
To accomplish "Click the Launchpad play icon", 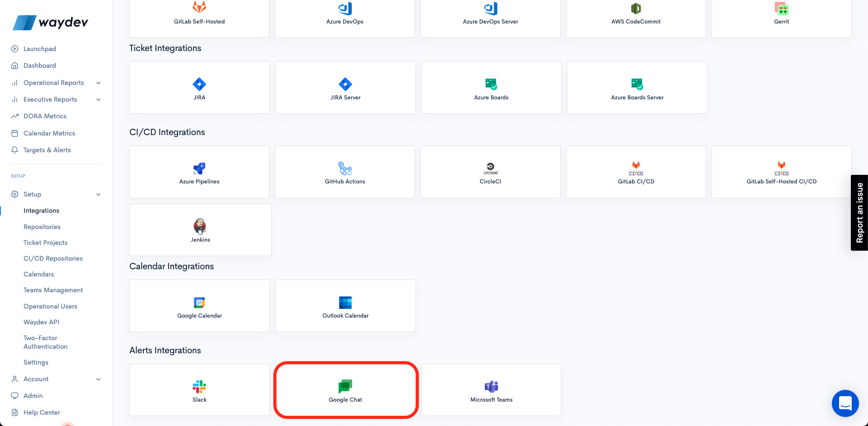I will point(15,49).
